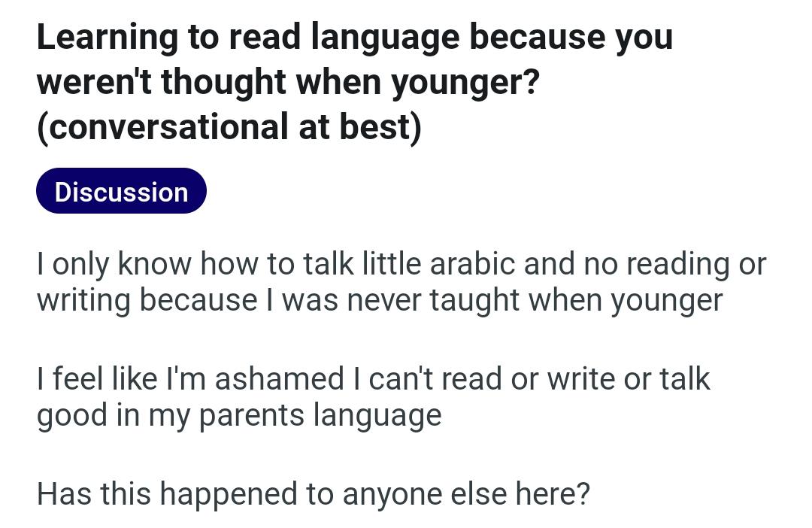Click the word "writing" starting the second body line
This screenshot has width=812, height=528.
(83, 301)
